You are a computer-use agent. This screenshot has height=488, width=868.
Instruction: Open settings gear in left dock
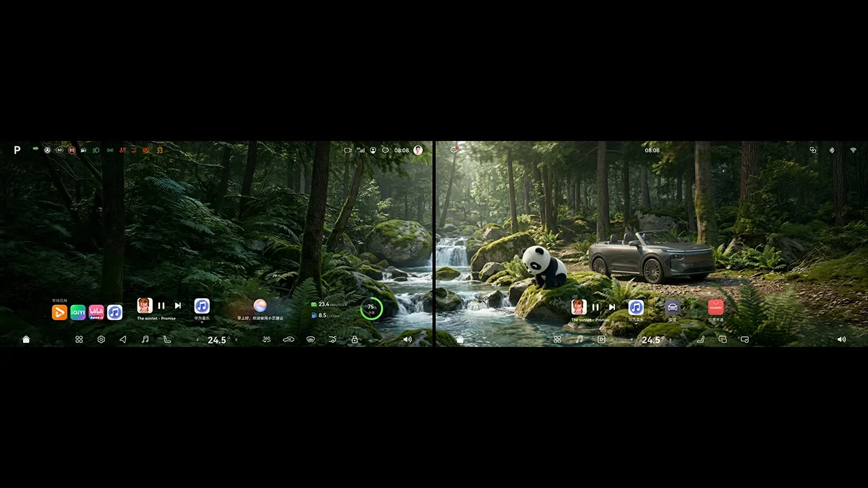click(101, 340)
